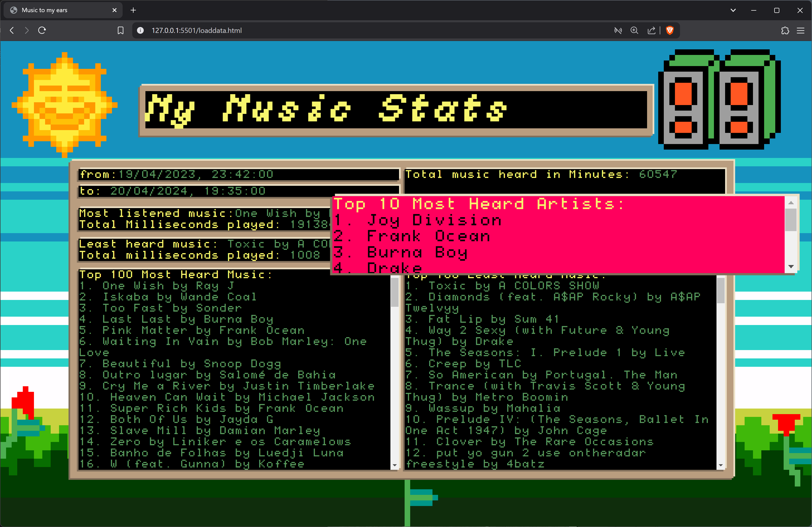Select '12. Both Of Us by Jayda G'
Viewport: 812px width, 527px height.
[x=176, y=419]
